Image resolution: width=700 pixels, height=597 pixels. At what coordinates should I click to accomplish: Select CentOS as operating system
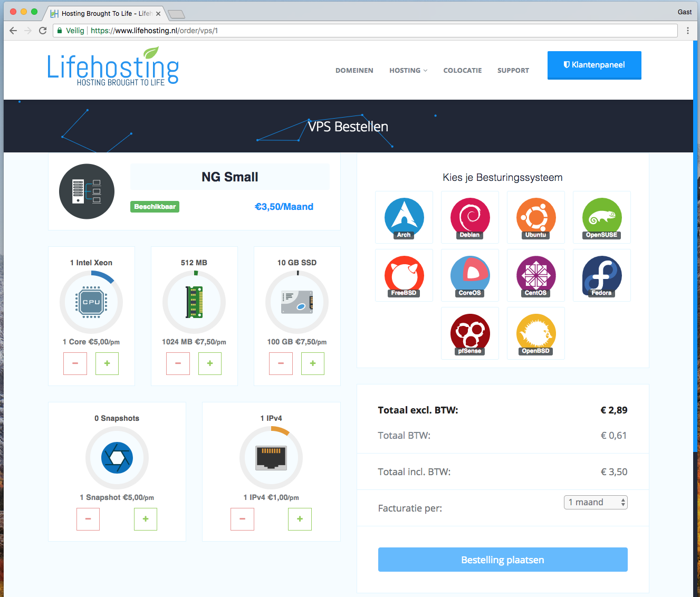536,275
